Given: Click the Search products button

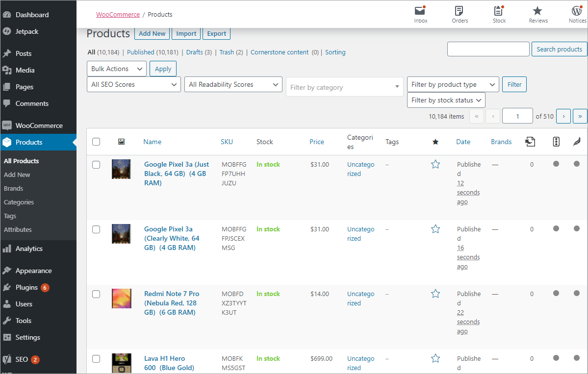Looking at the screenshot, I should (x=559, y=49).
